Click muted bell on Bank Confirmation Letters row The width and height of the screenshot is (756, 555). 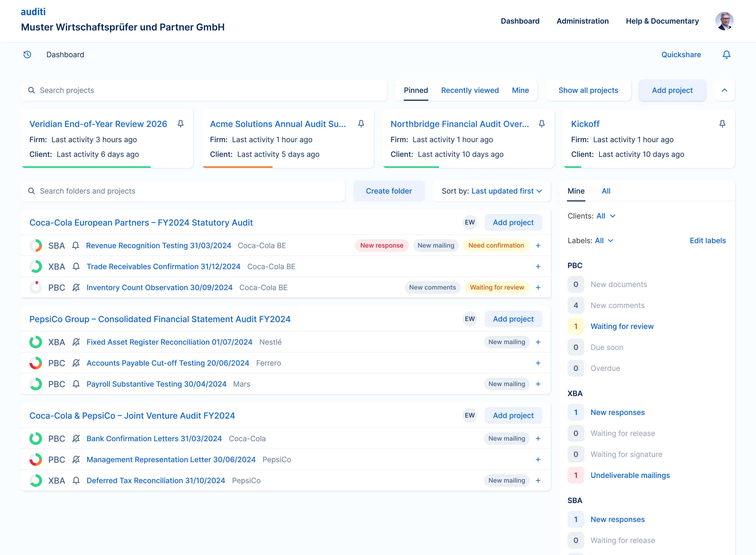click(x=76, y=439)
